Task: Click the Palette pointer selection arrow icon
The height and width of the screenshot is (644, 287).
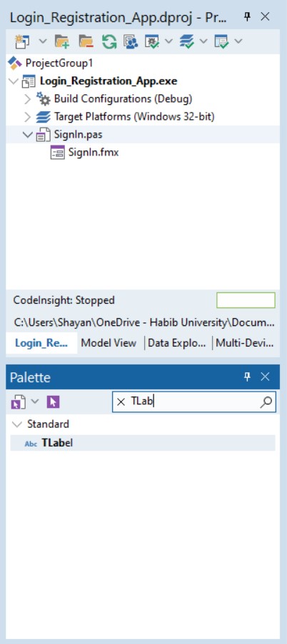Action: (53, 402)
